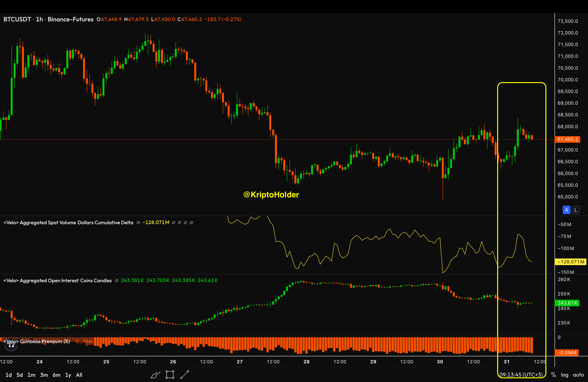This screenshot has height=382, width=588.
Task: Click the low value L67,450.0 in header
Action: tap(163, 19)
